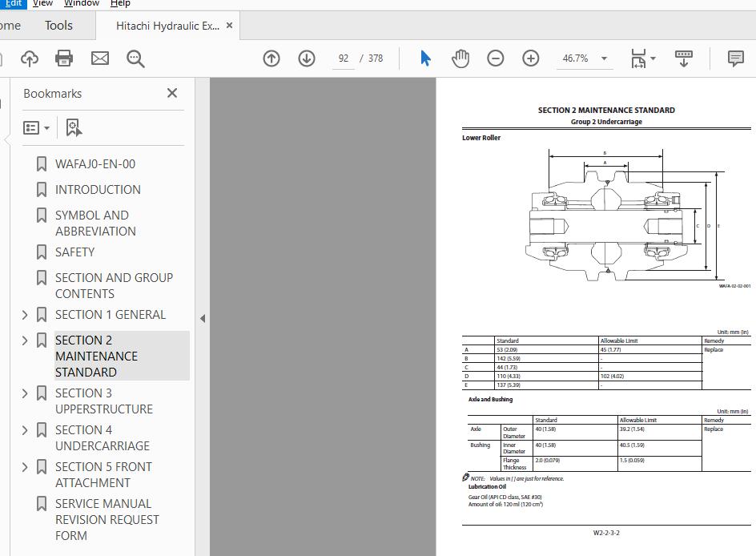The image size is (756, 556).
Task: Close the Bookmarks panel
Action: pyautogui.click(x=172, y=93)
